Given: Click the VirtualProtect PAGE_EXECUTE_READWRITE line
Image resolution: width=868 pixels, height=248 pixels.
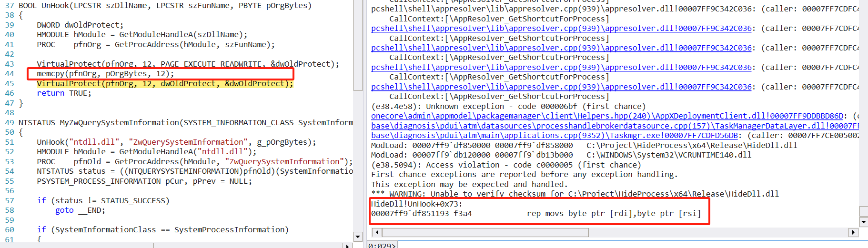Looking at the screenshot, I should coord(188,64).
